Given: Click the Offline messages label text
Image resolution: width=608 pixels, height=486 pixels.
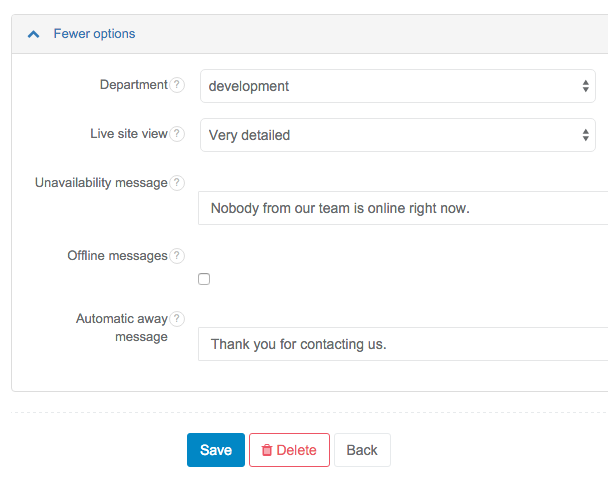Looking at the screenshot, I should (x=117, y=256).
